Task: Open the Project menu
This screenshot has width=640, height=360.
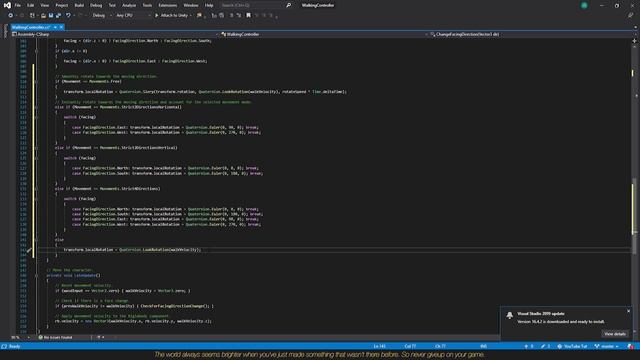Action: coord(62,5)
